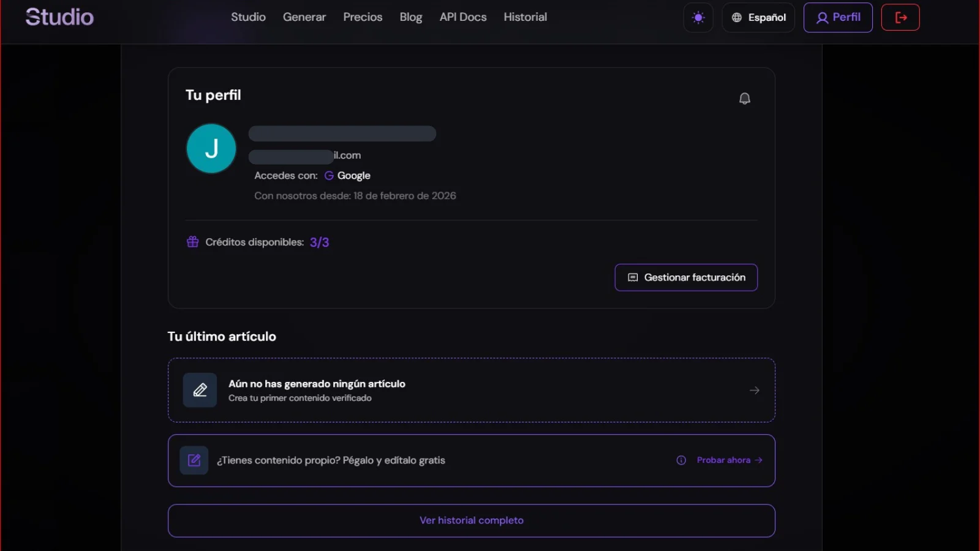Open the Generar menu item
Viewport: 980px width, 551px height.
(x=304, y=17)
